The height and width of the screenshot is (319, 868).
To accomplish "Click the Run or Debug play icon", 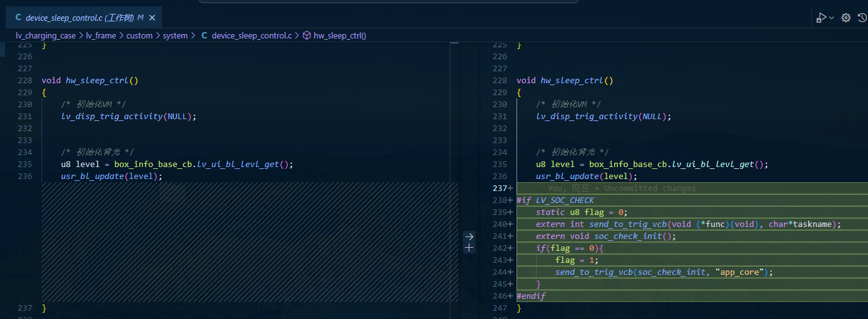I will tap(821, 18).
